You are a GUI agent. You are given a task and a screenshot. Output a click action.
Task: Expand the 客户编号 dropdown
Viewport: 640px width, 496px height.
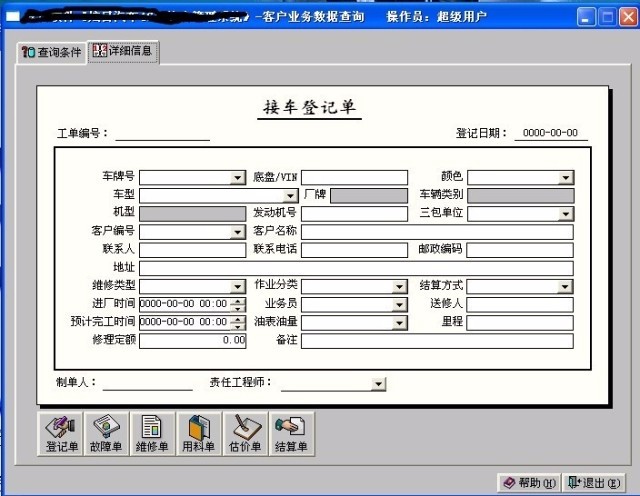point(237,232)
